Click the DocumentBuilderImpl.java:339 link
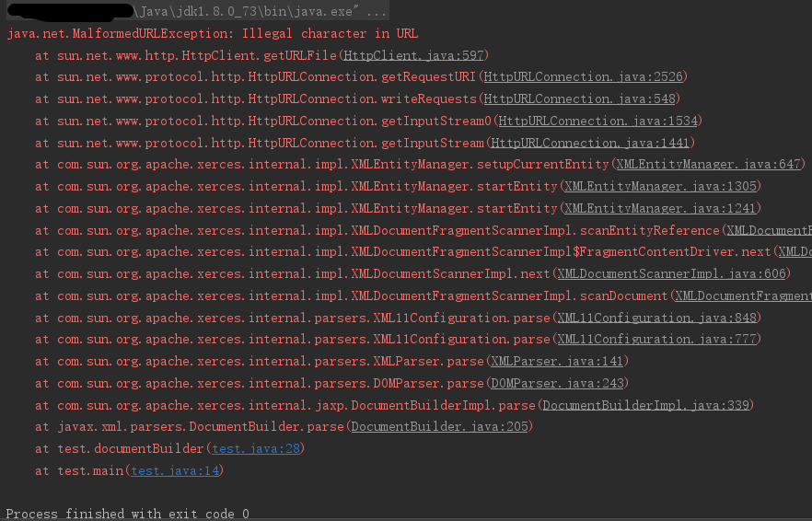The height and width of the screenshot is (521, 812). [645, 405]
